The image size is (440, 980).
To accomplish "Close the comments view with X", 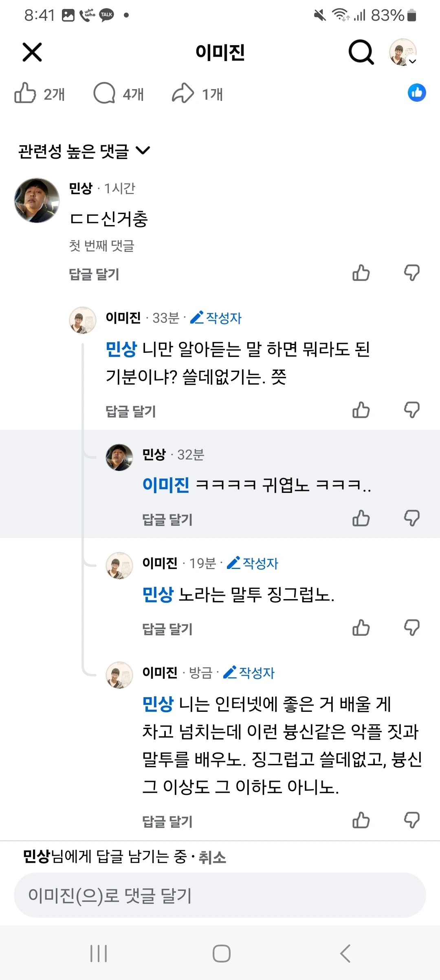I will 32,52.
